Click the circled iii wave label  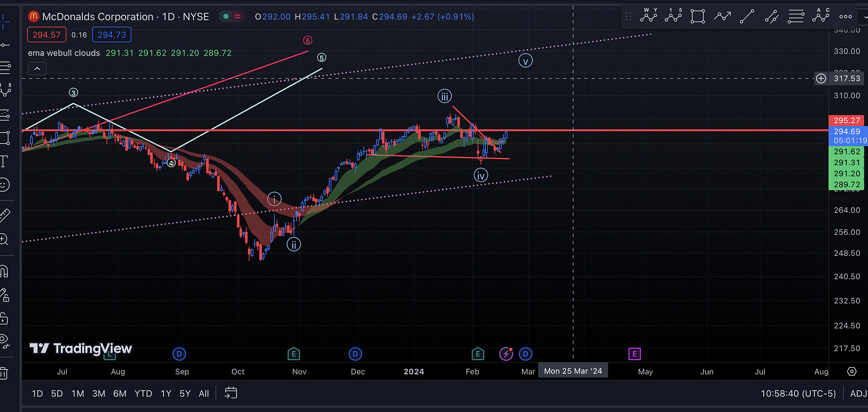pos(444,96)
